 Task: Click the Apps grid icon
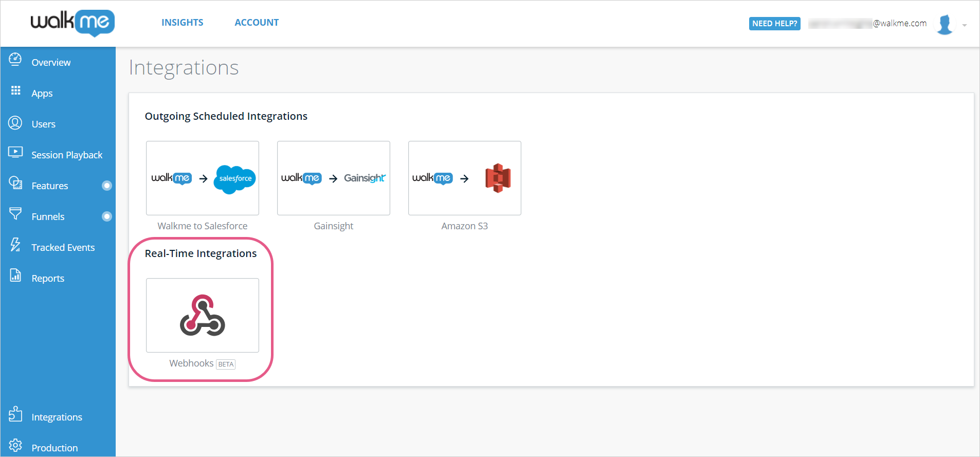[x=16, y=90]
